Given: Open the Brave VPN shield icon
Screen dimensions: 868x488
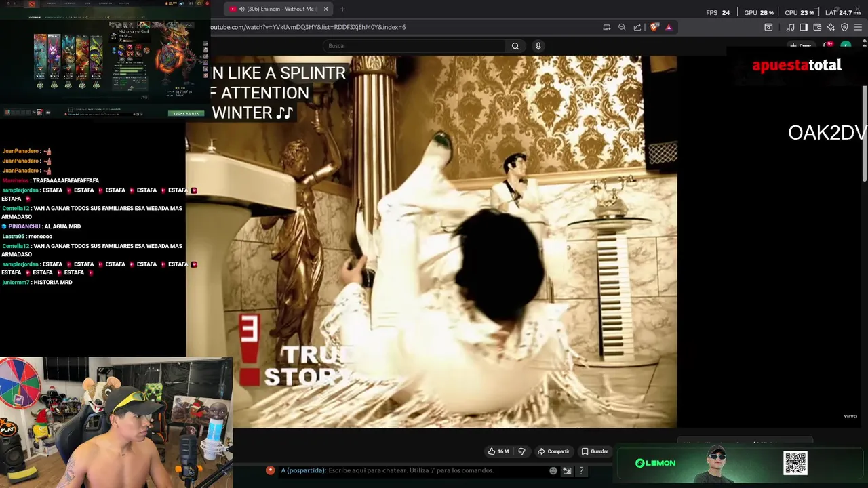Looking at the screenshot, I should 844,27.
